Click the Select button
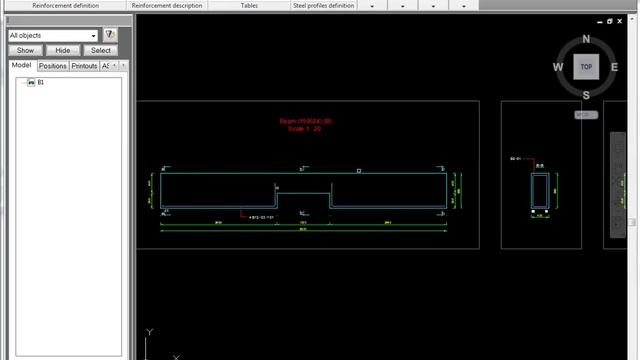 [100, 50]
